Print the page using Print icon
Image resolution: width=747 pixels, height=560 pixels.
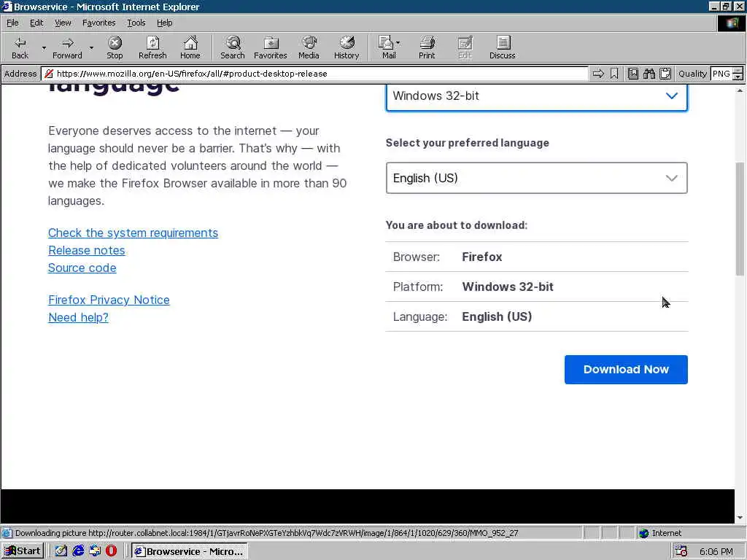(427, 47)
